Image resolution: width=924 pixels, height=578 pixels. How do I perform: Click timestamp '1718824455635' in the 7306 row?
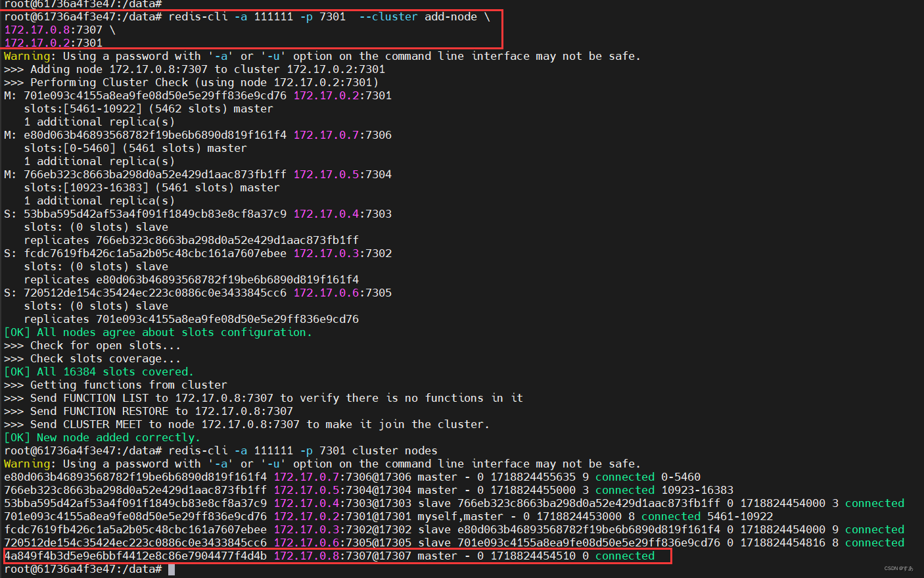pyautogui.click(x=533, y=477)
